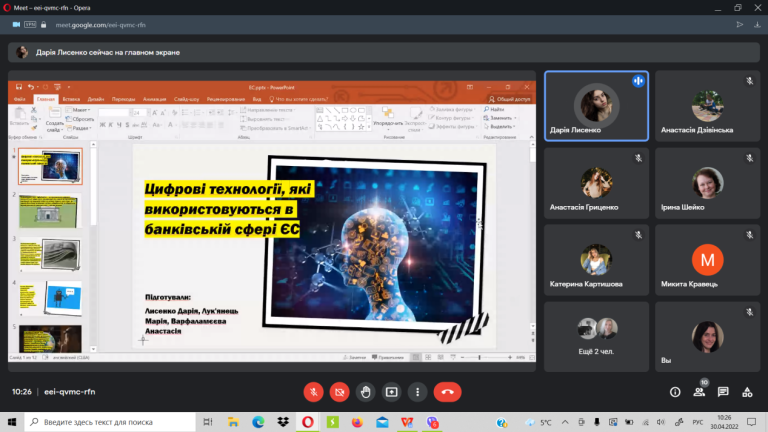Open Windows Start menu

click(x=12, y=422)
